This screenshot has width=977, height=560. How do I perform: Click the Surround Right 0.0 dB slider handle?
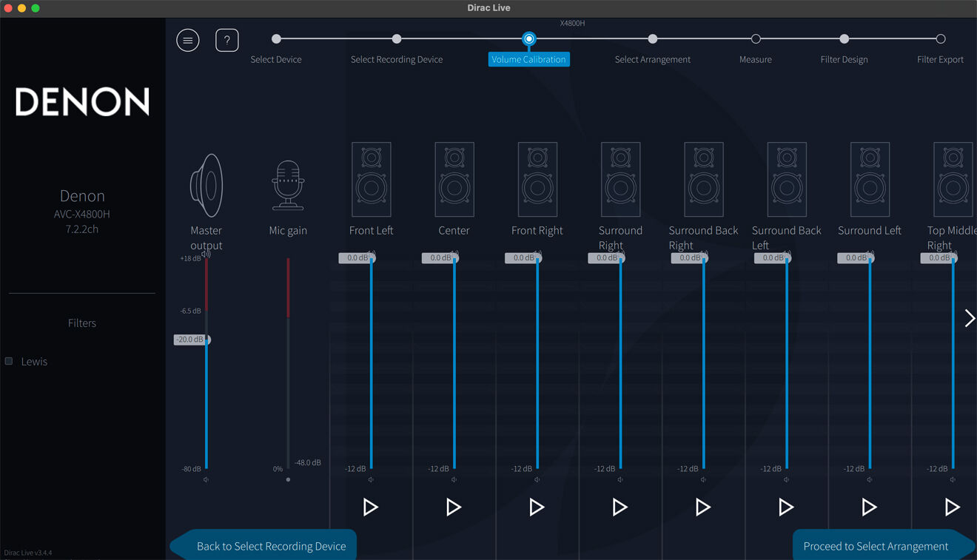(608, 258)
